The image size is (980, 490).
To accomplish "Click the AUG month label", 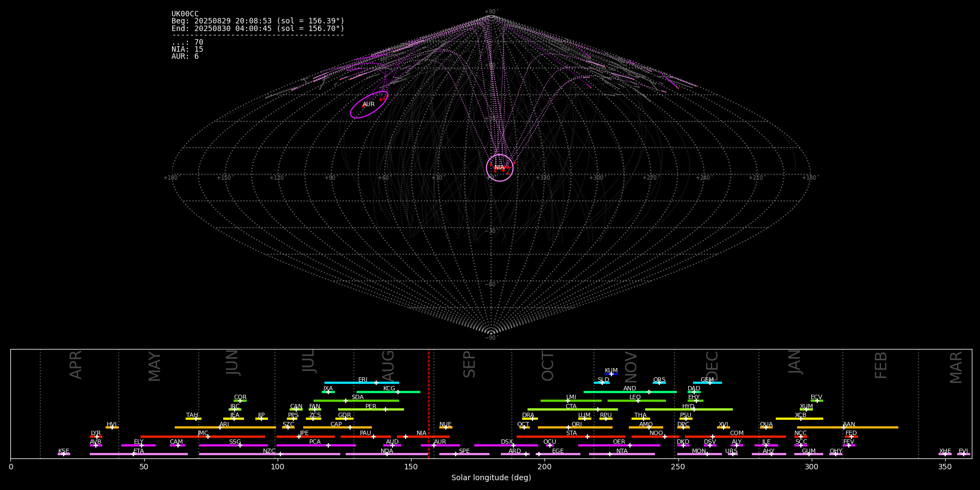I will tap(388, 365).
